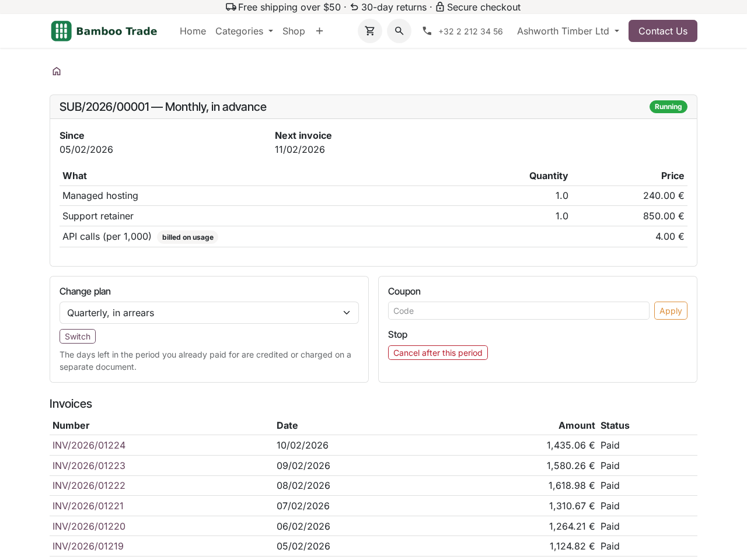Click the amount 1,618.98 €
This screenshot has height=560, width=747.
(571, 485)
